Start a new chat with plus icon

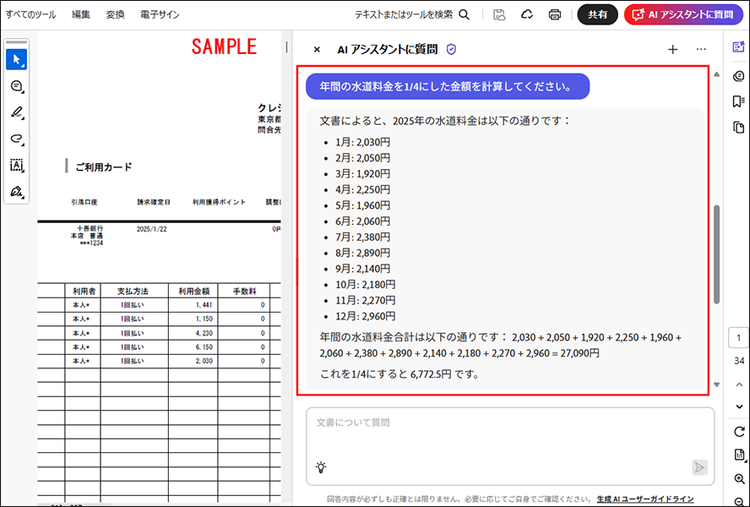click(x=673, y=49)
